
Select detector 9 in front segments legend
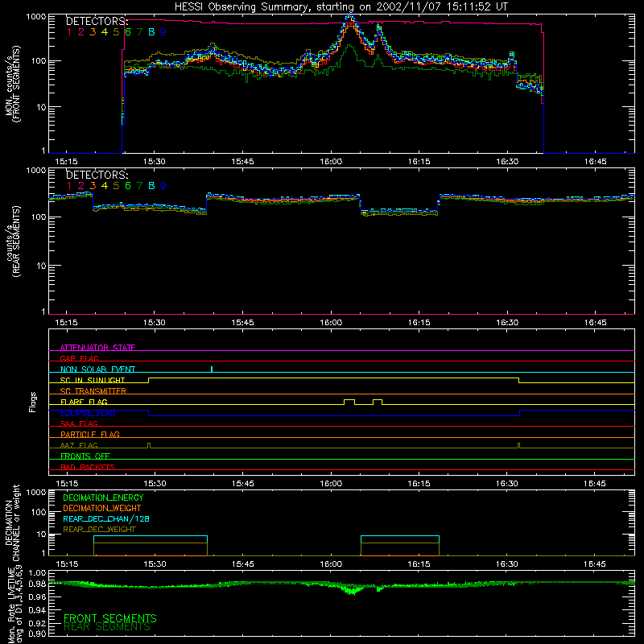click(x=163, y=32)
